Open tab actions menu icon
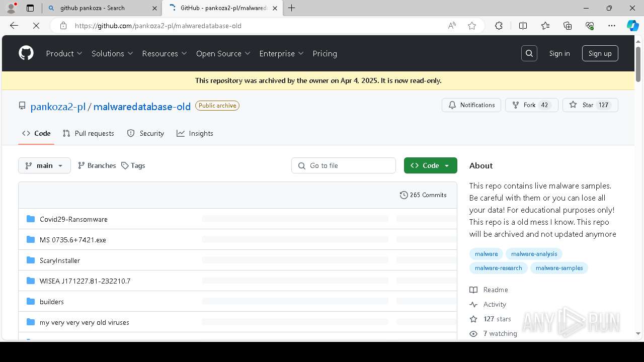 [30, 8]
